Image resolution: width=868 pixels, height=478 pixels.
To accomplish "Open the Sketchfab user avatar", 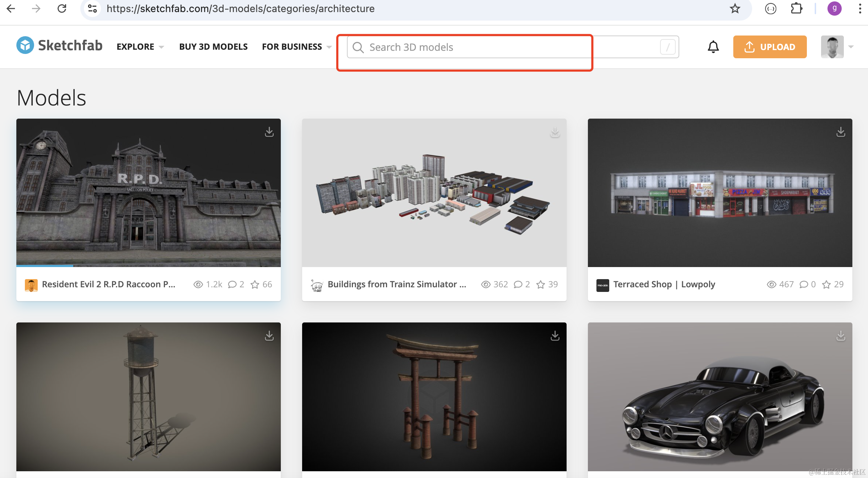I will click(x=832, y=47).
